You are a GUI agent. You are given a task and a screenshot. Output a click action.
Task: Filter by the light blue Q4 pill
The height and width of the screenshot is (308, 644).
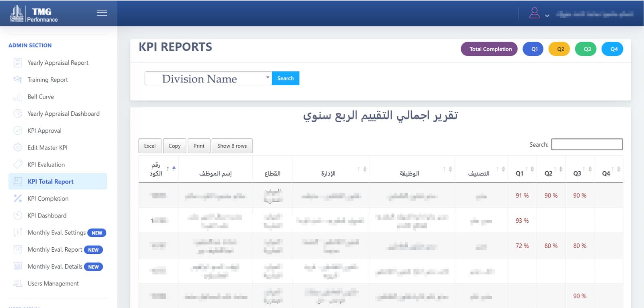[612, 49]
